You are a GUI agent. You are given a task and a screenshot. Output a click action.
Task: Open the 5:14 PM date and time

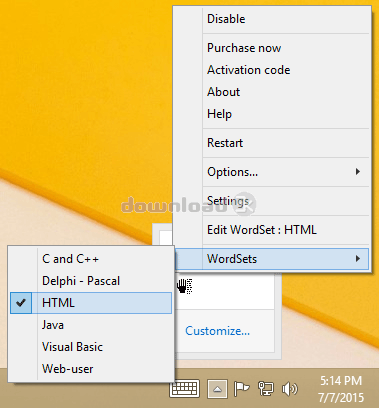click(x=340, y=389)
